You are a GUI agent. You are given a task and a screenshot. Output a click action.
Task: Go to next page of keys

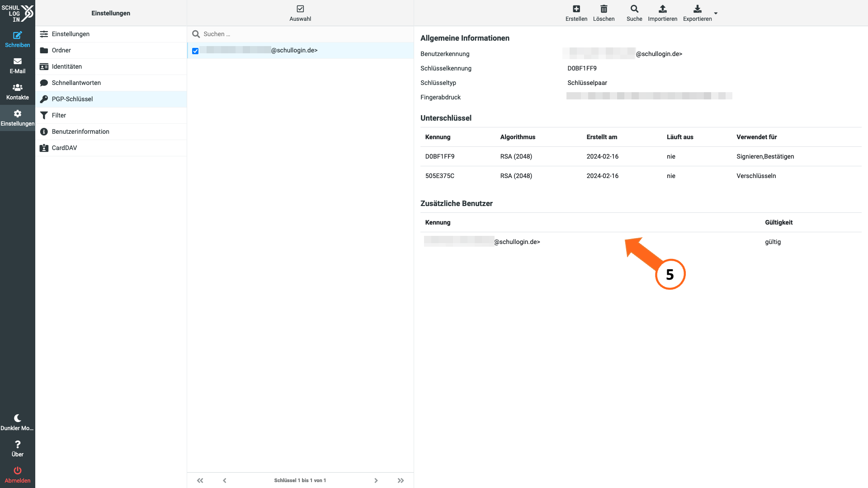coord(376,480)
